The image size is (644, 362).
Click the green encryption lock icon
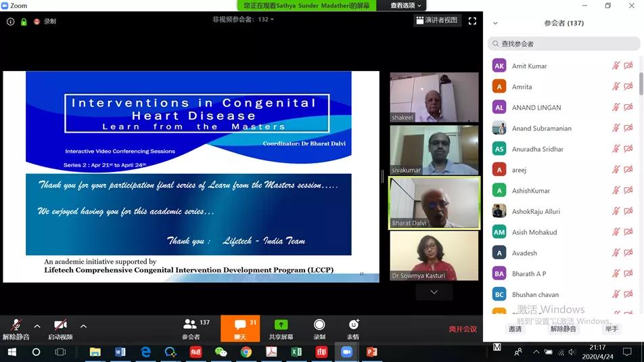coord(24,22)
